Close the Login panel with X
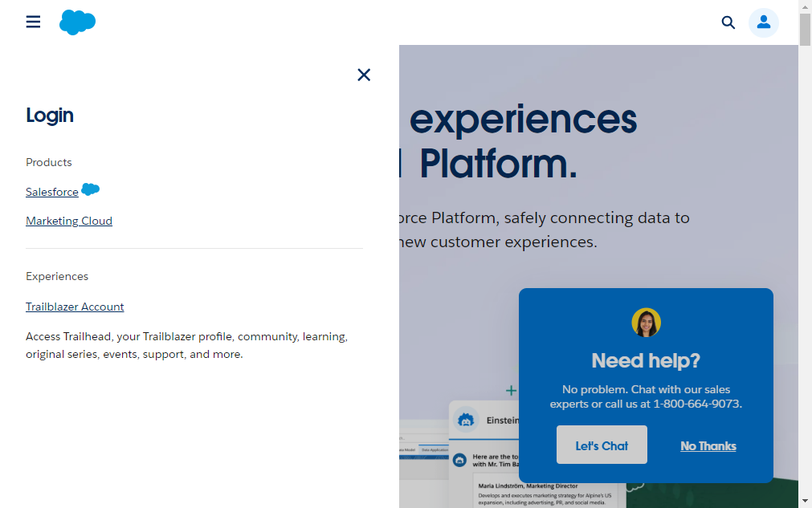Image resolution: width=812 pixels, height=508 pixels. [x=364, y=75]
